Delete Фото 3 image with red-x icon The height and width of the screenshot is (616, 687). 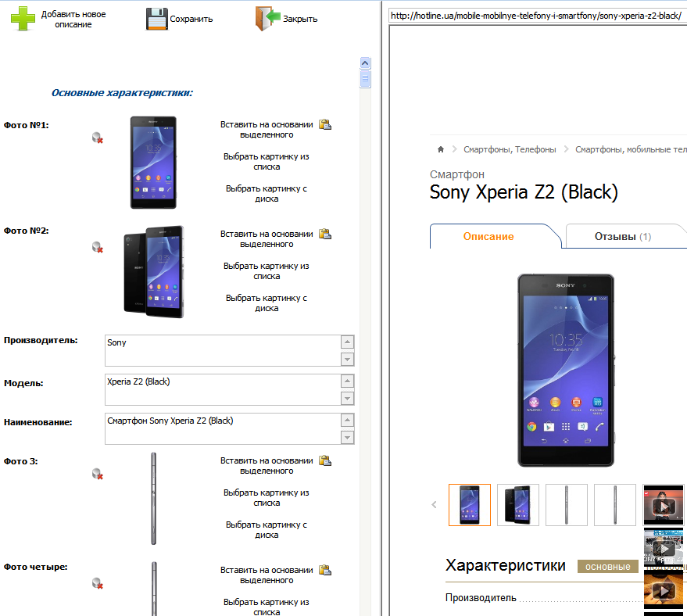point(97,474)
